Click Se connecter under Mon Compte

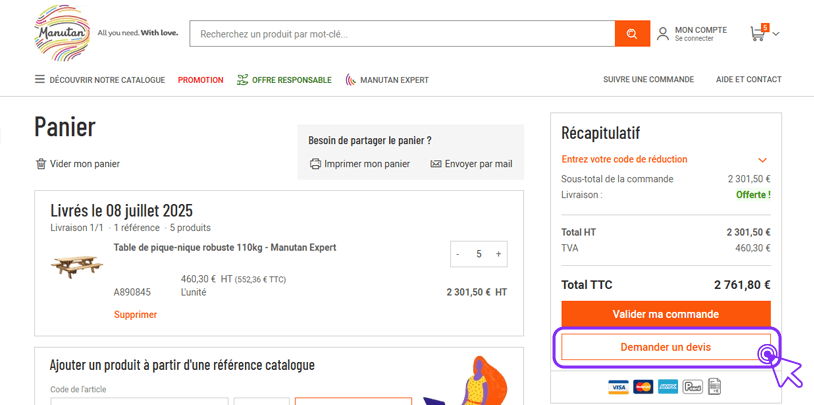(694, 38)
